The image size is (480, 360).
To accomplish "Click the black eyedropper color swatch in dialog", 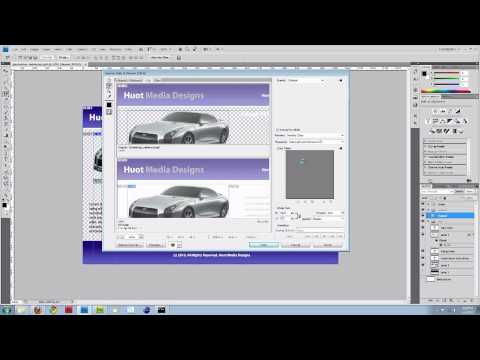I will pyautogui.click(x=109, y=105).
